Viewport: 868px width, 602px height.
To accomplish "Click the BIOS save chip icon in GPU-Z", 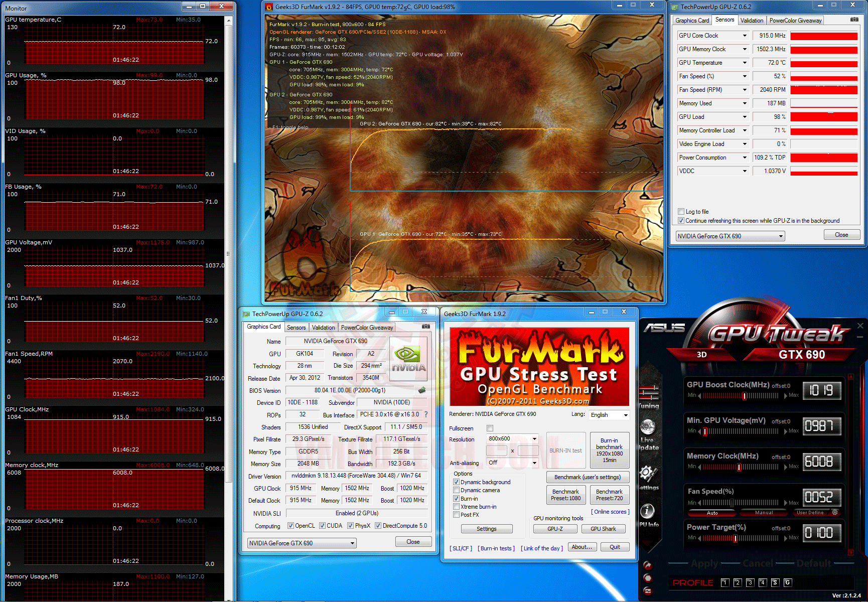I will click(x=422, y=390).
